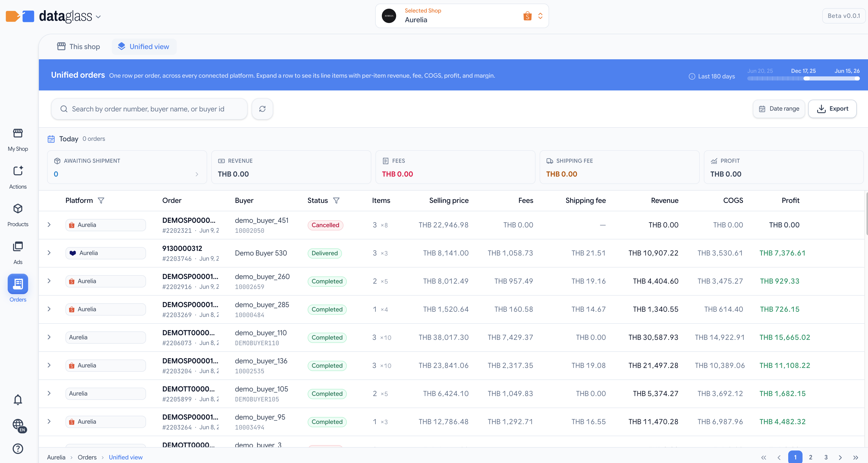Go to previous page arrow
The width and height of the screenshot is (868, 463).
[x=779, y=457]
